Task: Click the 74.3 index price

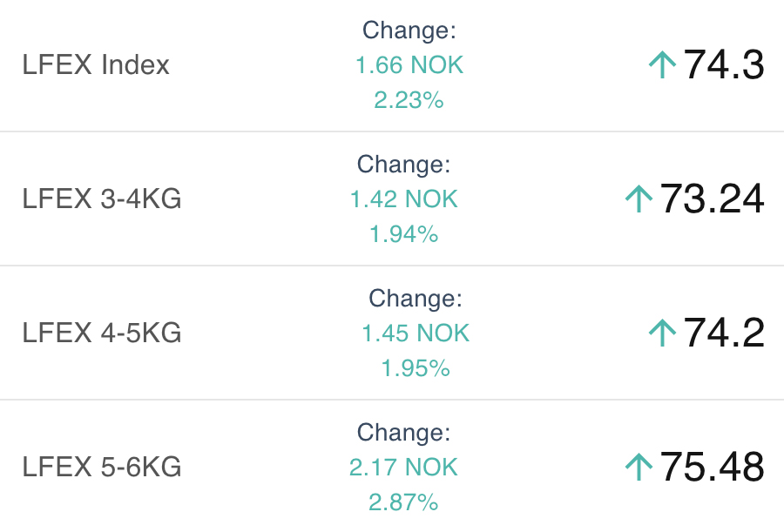Action: coord(724,65)
